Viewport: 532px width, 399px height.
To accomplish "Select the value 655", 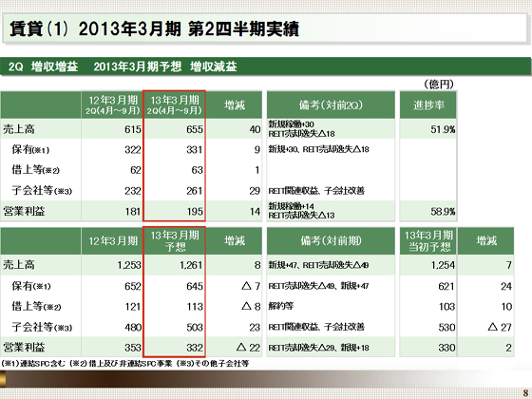I will (x=195, y=129).
